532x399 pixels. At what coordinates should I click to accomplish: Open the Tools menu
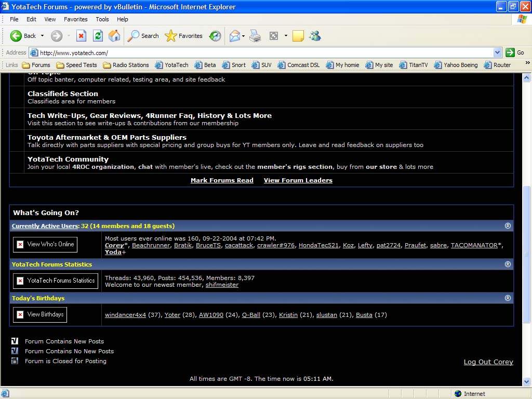tap(102, 19)
